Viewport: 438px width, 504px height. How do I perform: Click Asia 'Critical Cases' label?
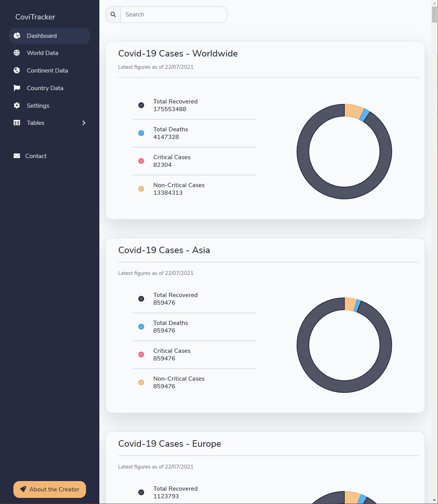tap(172, 351)
